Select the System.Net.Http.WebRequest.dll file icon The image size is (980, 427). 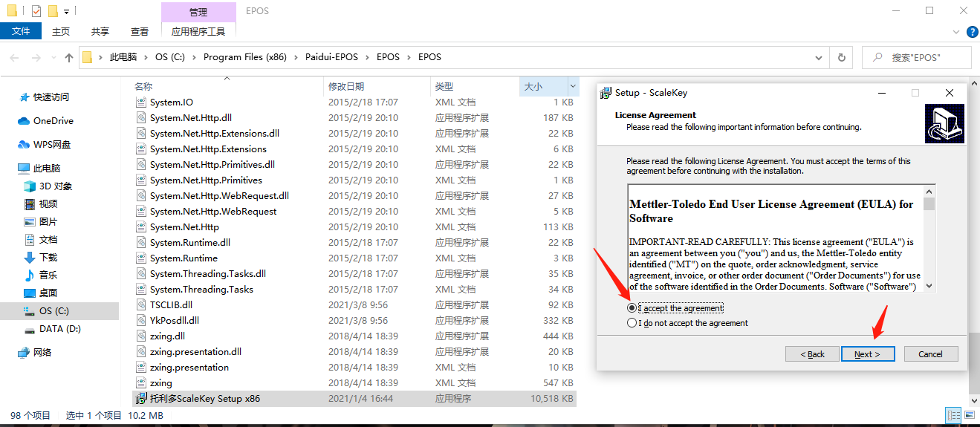click(x=142, y=196)
